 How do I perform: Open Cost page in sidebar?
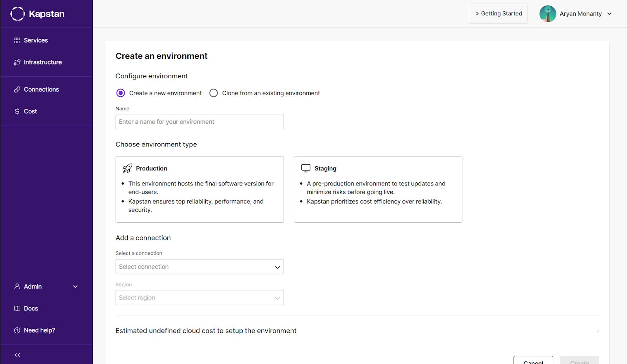[31, 112]
